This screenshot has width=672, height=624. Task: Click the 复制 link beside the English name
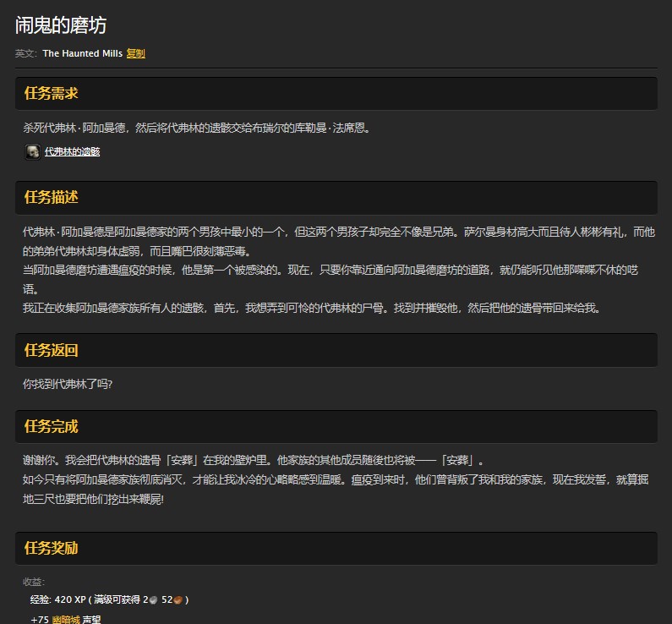point(136,53)
